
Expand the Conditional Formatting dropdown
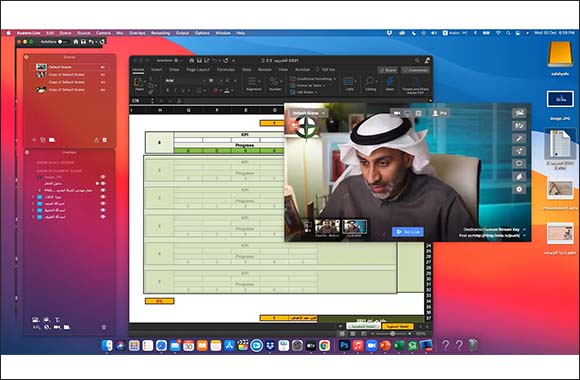(313, 79)
